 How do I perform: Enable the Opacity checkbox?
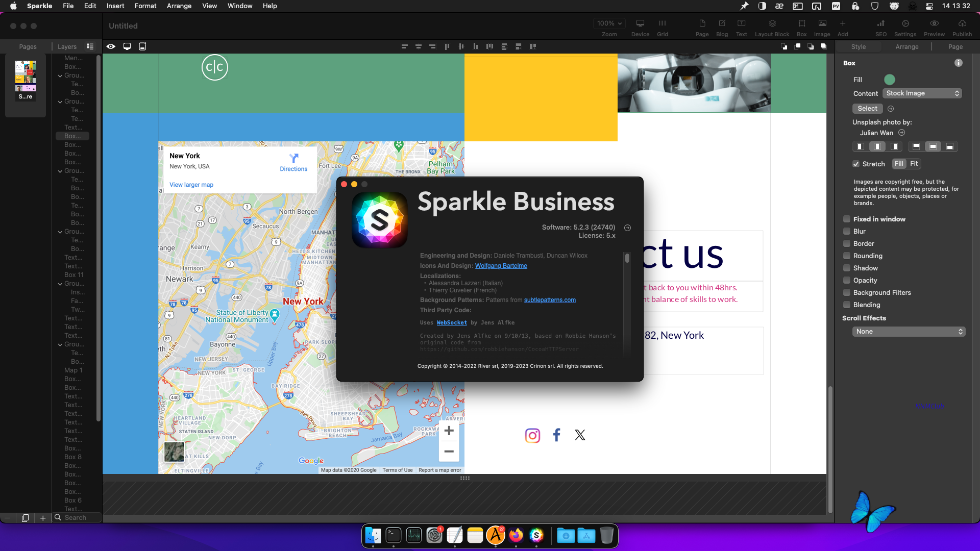(x=847, y=281)
